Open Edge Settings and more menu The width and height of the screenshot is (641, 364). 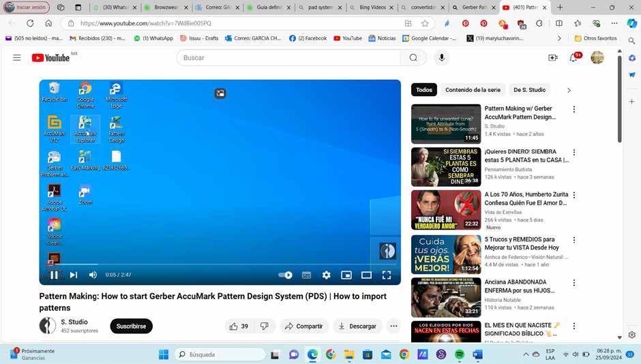(x=614, y=23)
